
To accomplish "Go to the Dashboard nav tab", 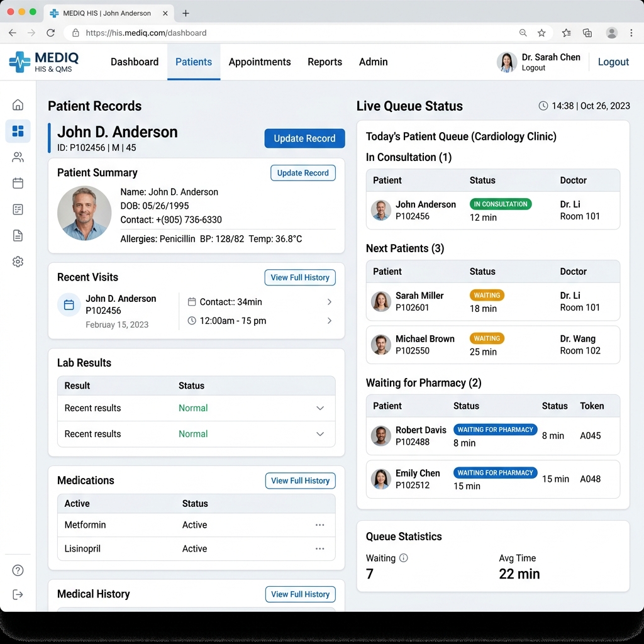I will click(135, 62).
